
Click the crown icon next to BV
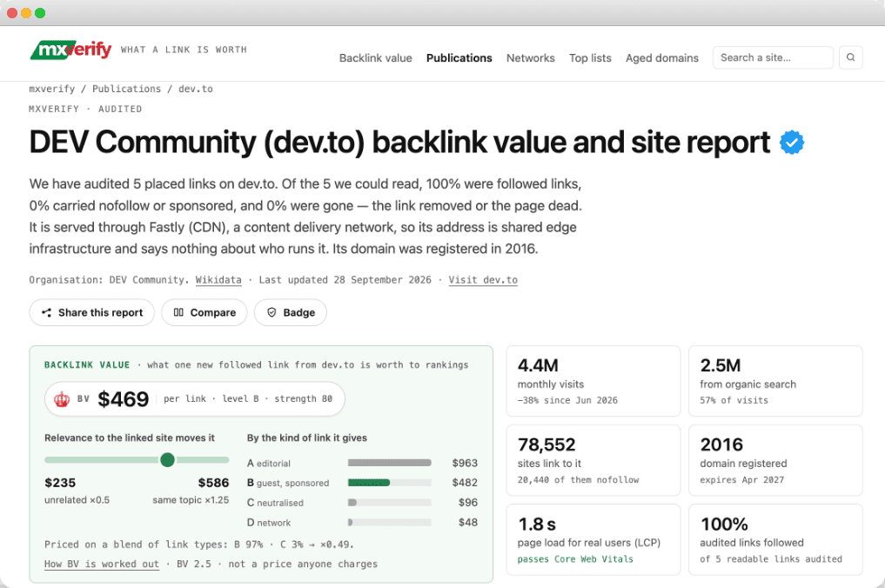click(x=62, y=399)
